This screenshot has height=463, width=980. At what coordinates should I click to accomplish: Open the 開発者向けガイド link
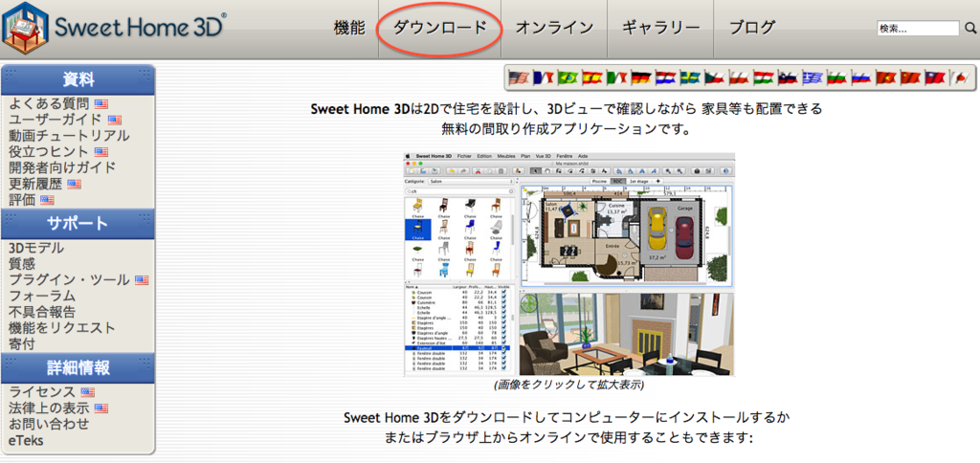tap(62, 167)
